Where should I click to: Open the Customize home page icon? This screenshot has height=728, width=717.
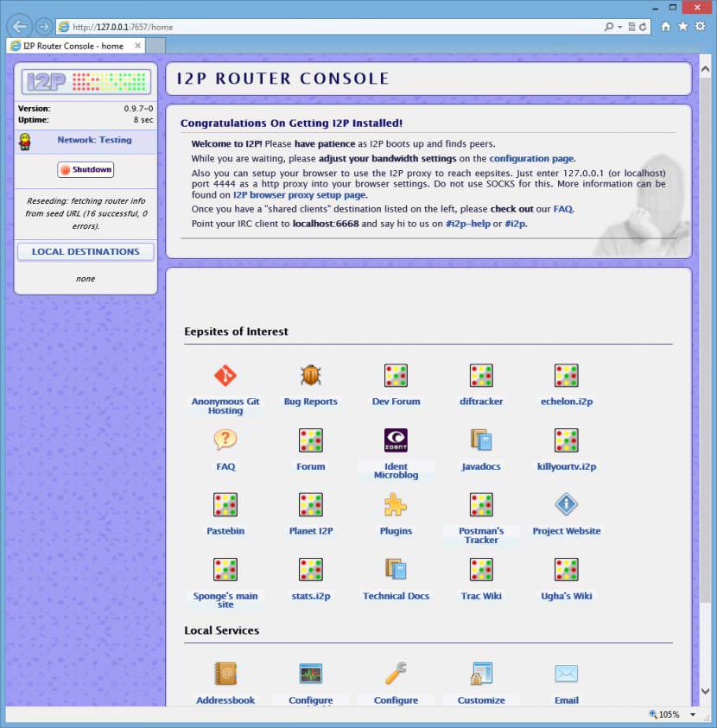(x=481, y=674)
